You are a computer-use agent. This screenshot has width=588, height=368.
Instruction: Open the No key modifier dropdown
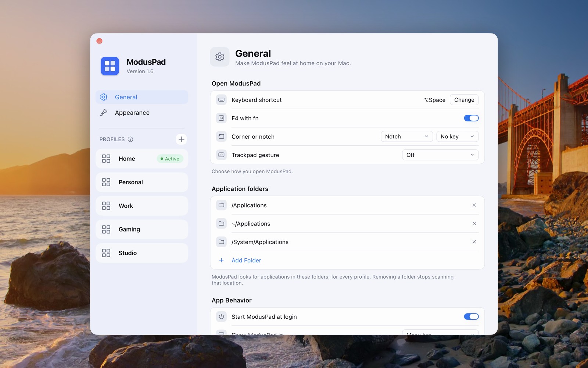(458, 137)
